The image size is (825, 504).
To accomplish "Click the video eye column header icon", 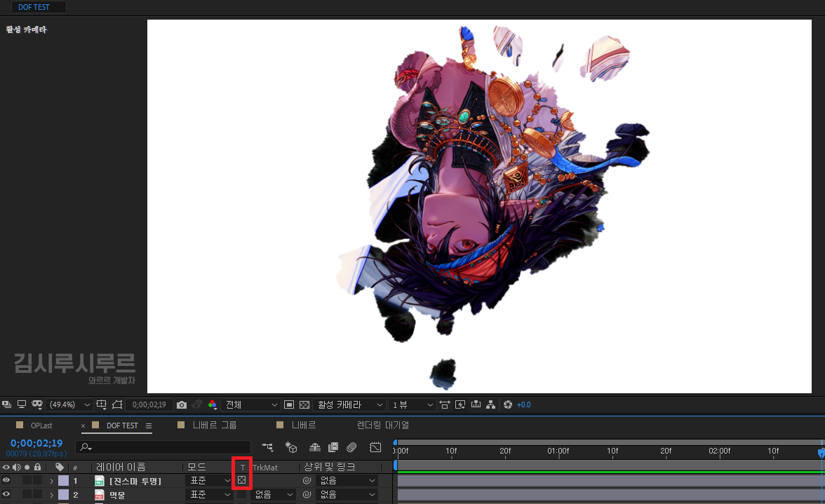I will (x=6, y=468).
